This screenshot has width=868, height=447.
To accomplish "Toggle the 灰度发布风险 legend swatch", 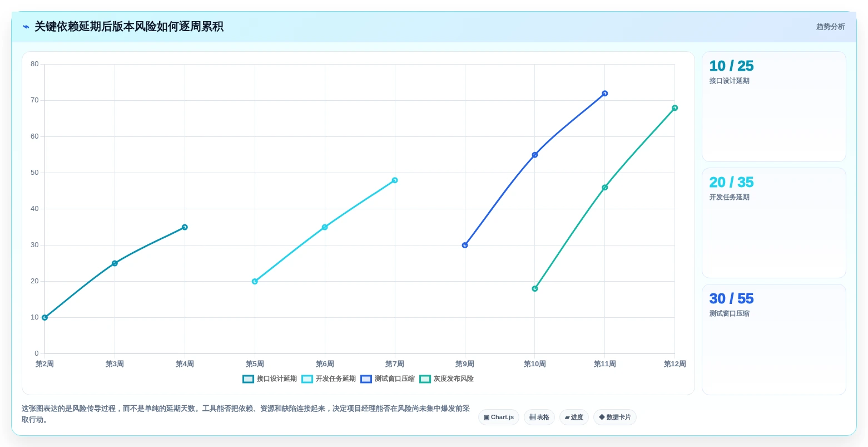I will click(425, 379).
